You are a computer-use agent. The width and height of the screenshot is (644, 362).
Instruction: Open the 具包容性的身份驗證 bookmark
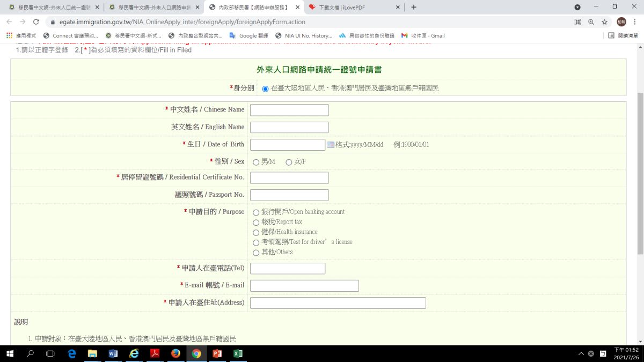pyautogui.click(x=367, y=35)
